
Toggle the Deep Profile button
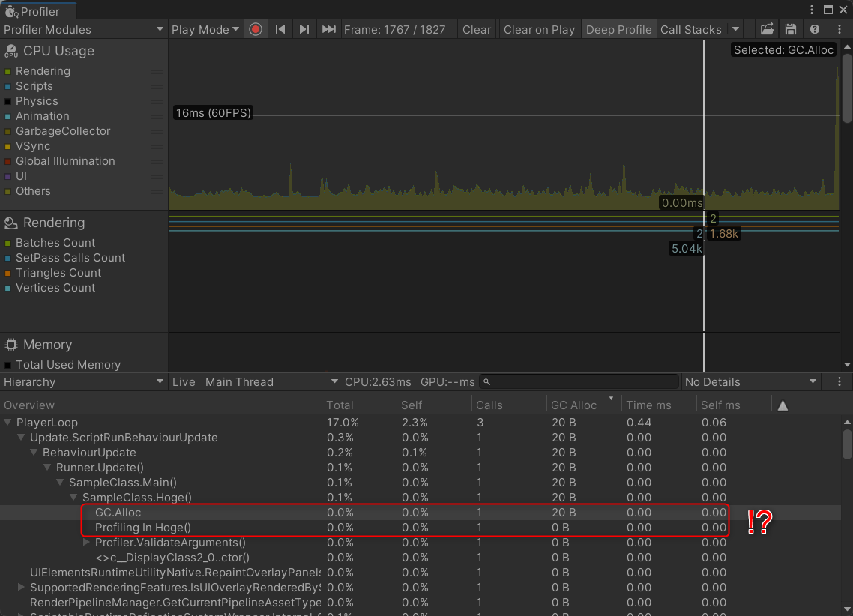(618, 29)
